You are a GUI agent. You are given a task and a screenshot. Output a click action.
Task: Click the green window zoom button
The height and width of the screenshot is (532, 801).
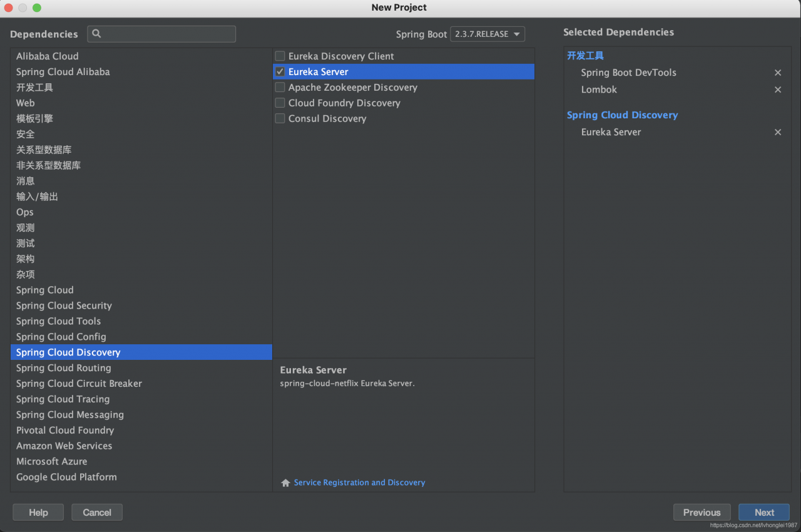click(36, 8)
